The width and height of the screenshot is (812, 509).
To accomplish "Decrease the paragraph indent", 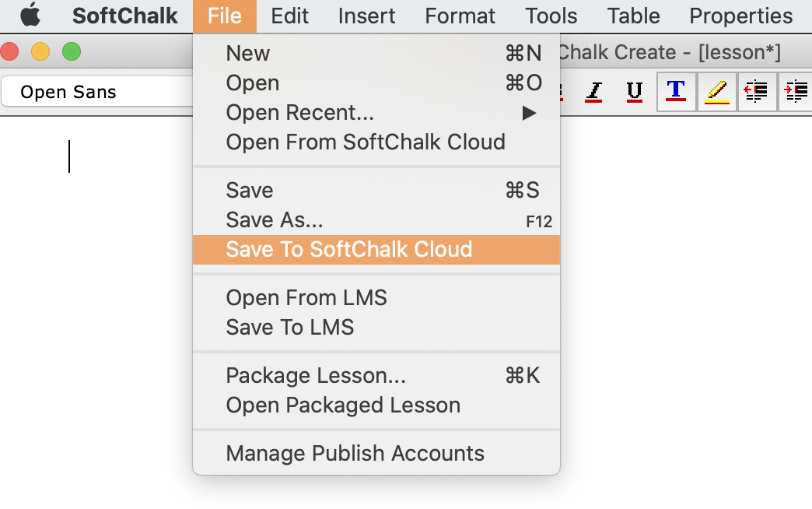I will point(756,92).
